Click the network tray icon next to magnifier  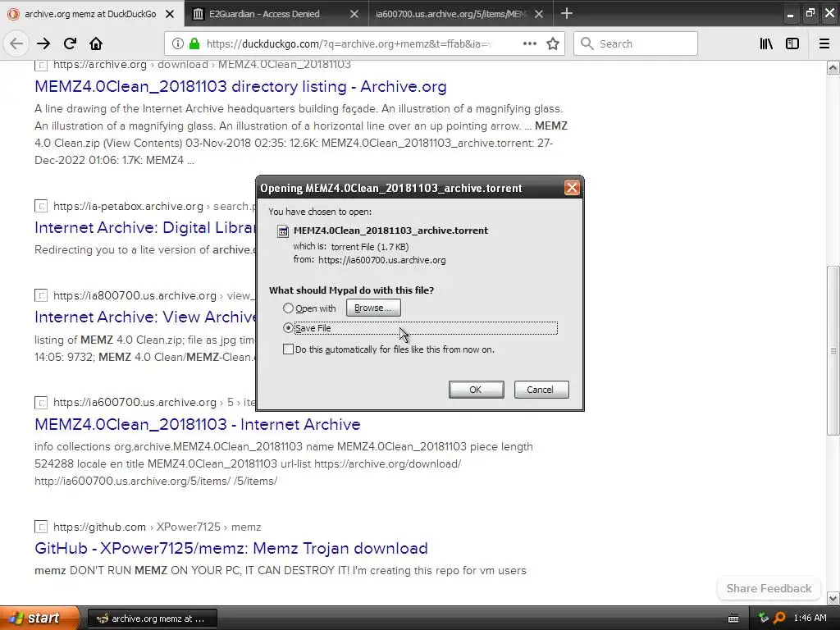(x=764, y=619)
